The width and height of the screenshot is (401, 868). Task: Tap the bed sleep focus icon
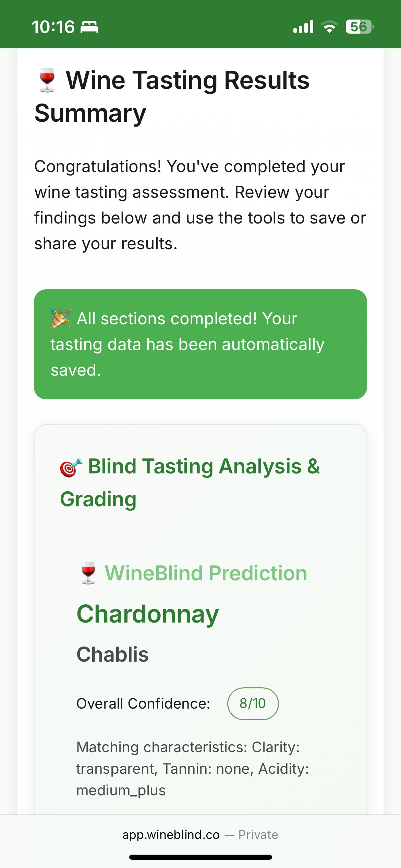pos(89,27)
